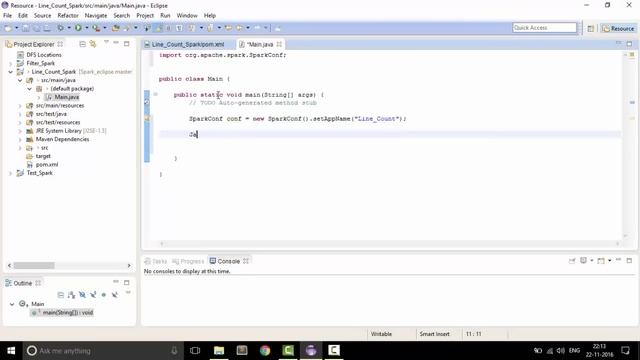Screen dimensions: 640x360
Task: Toggle Hide Static Members in Outline toolbar
Action: pos(93,295)
